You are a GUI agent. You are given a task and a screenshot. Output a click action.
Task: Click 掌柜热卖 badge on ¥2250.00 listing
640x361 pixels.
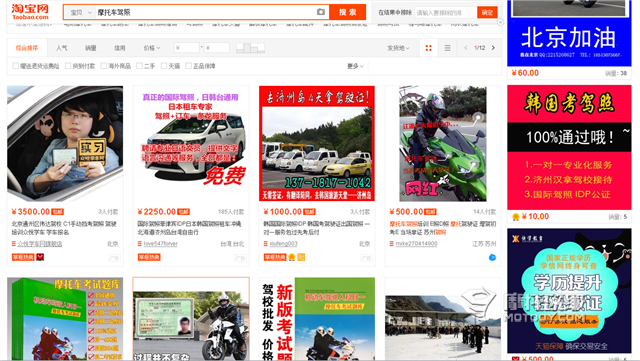[x=149, y=257]
